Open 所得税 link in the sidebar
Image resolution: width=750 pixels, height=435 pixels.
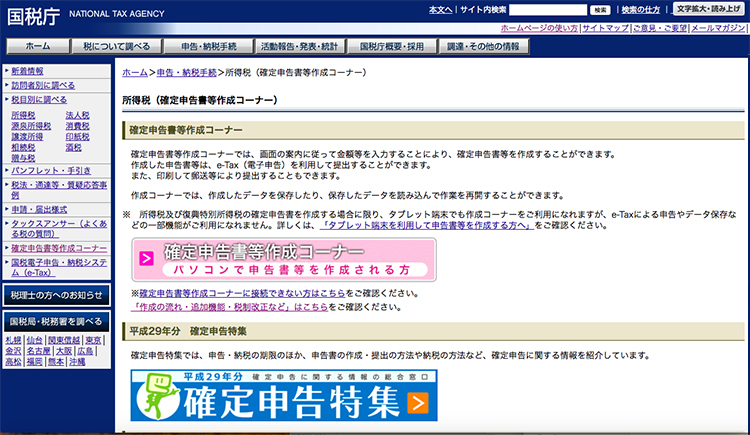[22, 115]
